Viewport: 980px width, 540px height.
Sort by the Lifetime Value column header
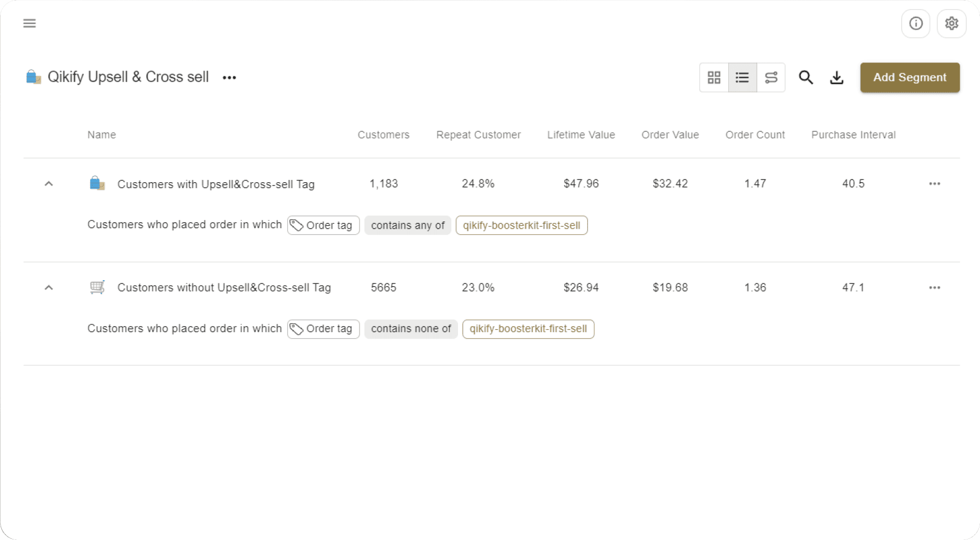tap(581, 135)
